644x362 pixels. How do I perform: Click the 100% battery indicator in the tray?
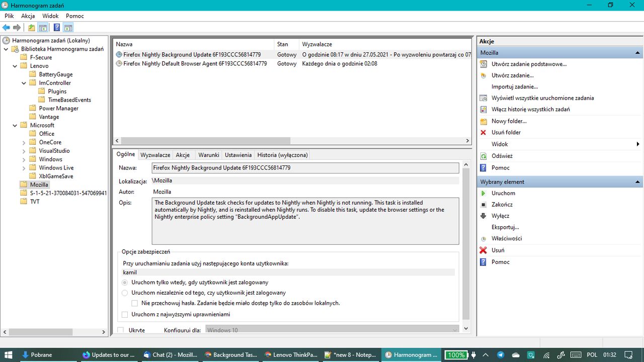coord(456,355)
